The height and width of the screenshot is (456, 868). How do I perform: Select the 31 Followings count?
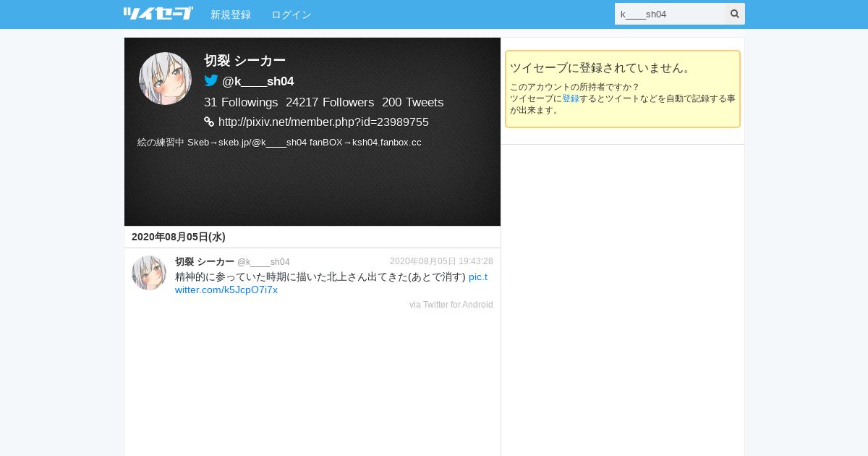[x=241, y=102]
